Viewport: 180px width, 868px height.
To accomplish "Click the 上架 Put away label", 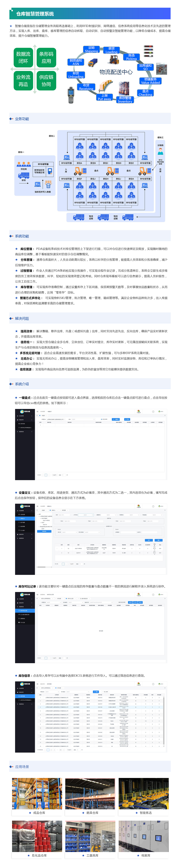I will [105, 97].
